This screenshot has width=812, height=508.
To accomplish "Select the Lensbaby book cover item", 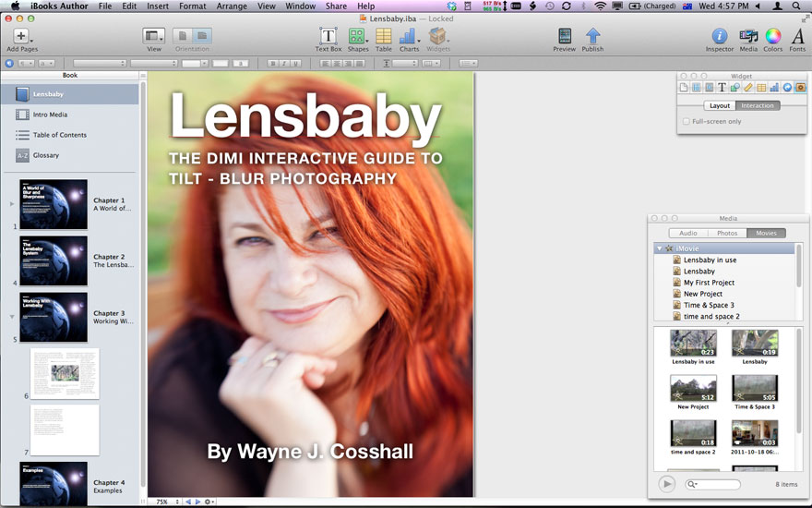I will point(70,94).
